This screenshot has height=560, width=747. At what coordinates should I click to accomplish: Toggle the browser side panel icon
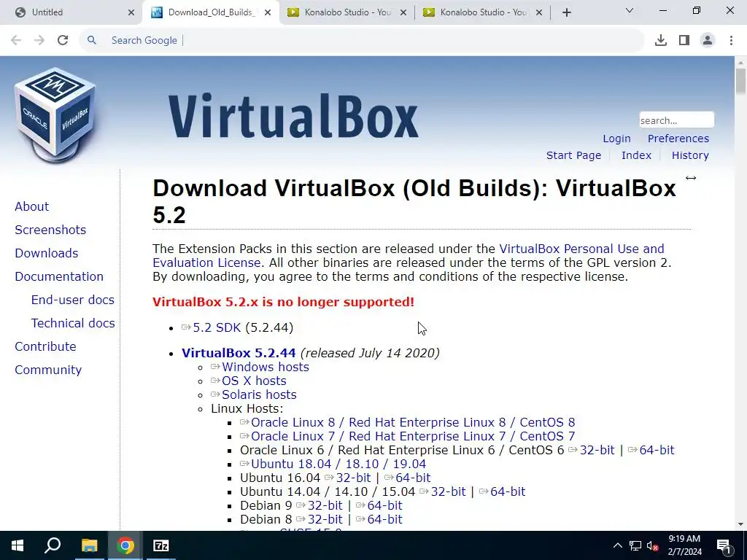tap(684, 40)
